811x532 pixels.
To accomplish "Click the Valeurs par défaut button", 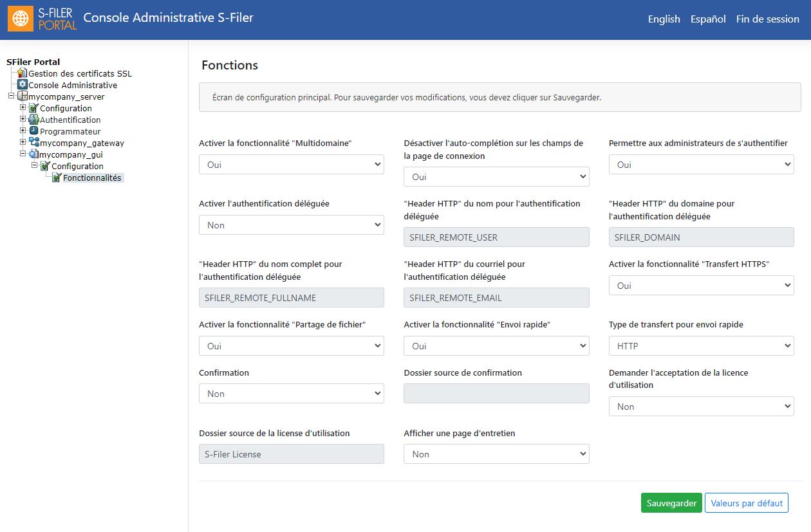I will [747, 503].
